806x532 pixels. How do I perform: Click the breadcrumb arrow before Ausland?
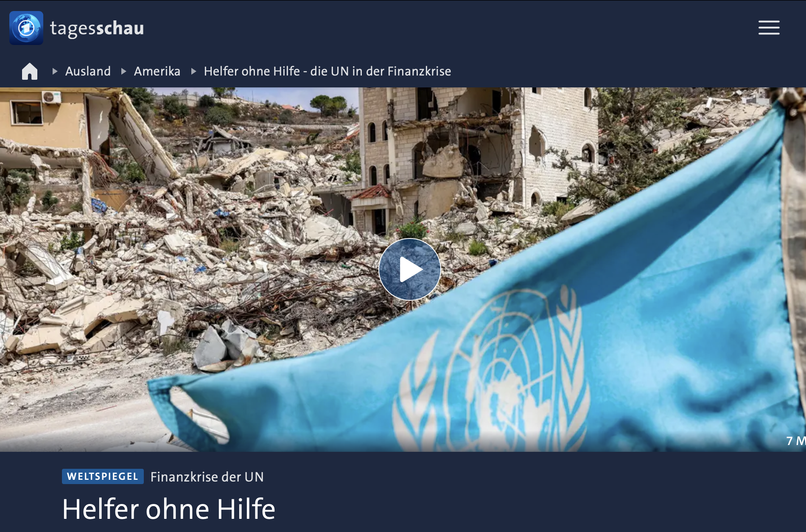pos(55,71)
